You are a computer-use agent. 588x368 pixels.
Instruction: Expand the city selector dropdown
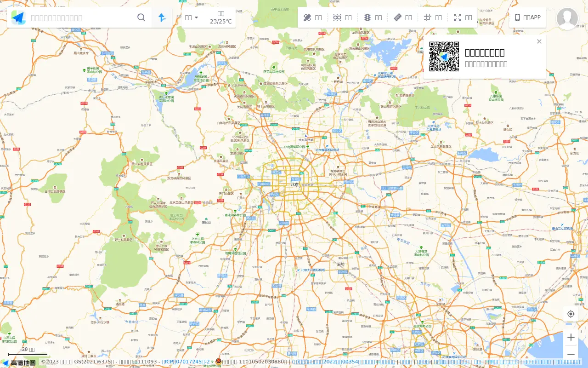pyautogui.click(x=192, y=17)
